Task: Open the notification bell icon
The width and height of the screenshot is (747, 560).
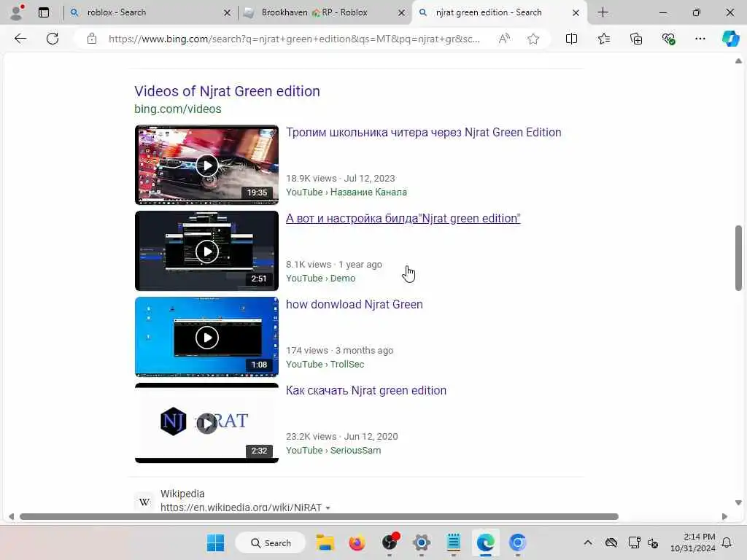Action: pyautogui.click(x=727, y=542)
